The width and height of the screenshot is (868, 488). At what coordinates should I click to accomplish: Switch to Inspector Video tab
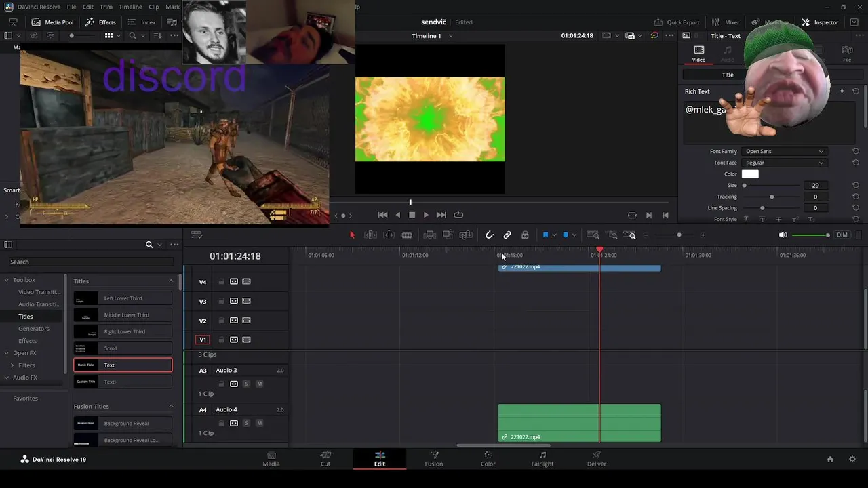[x=698, y=54]
